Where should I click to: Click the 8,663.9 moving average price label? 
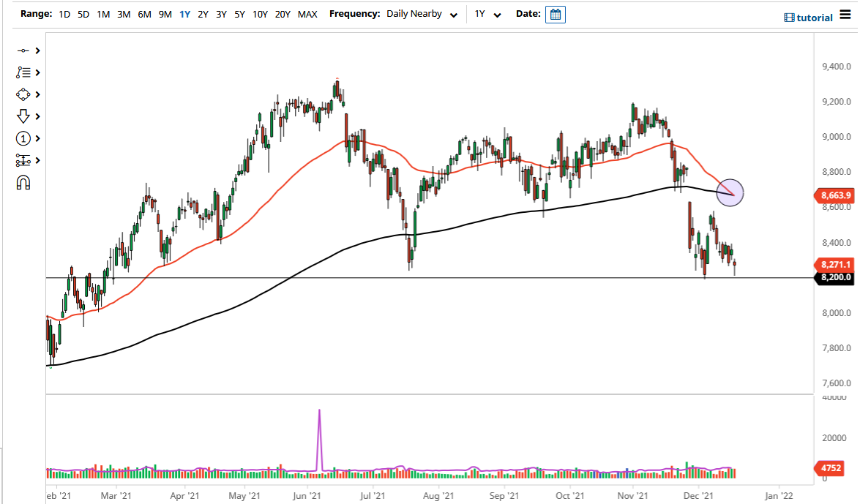click(834, 195)
